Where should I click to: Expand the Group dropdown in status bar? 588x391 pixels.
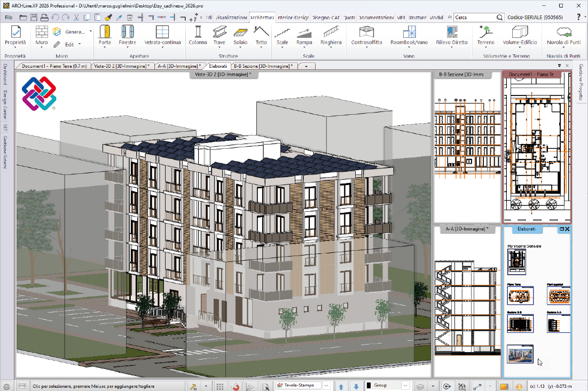(405, 386)
